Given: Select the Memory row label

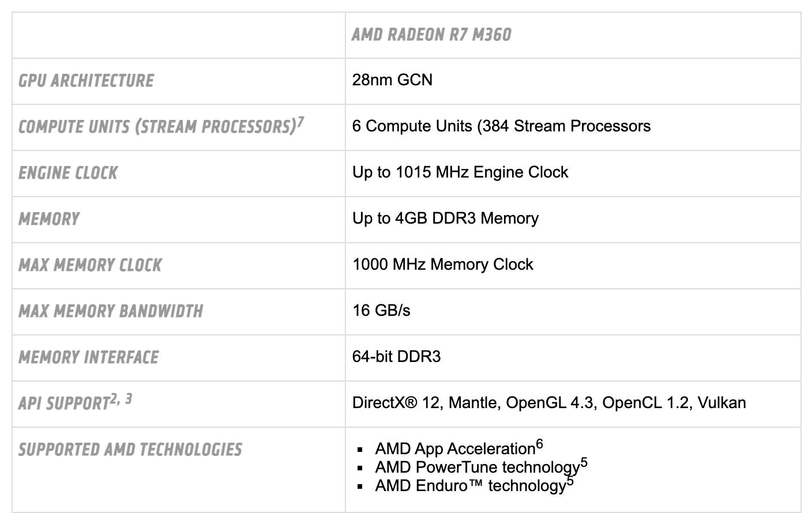Looking at the screenshot, I should (x=49, y=219).
